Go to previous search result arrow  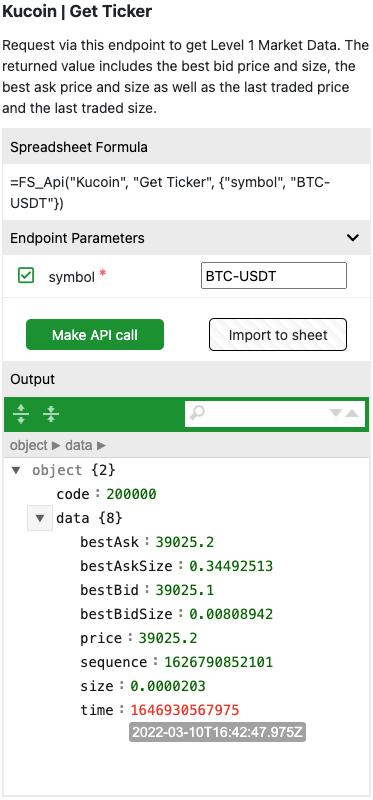(x=352, y=413)
